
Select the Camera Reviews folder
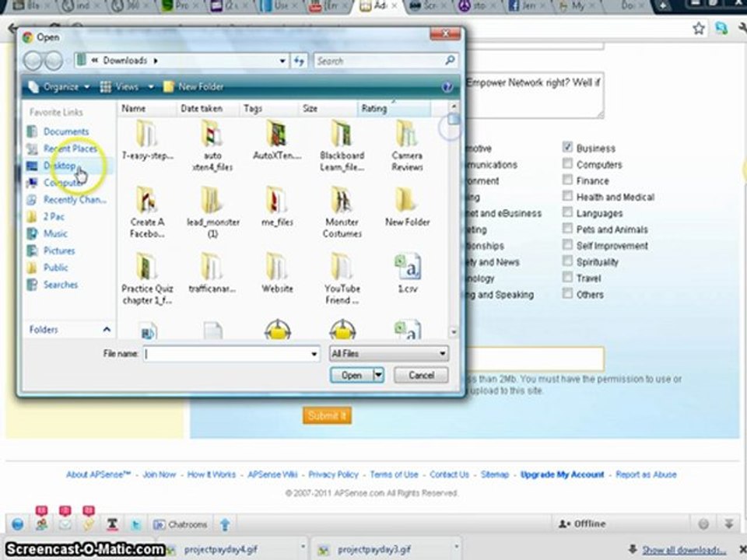point(407,145)
